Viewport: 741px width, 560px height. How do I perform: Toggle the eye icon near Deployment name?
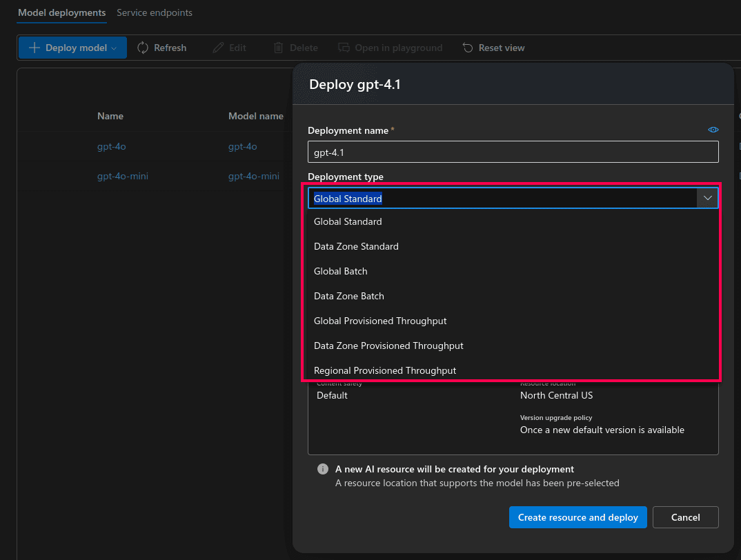[713, 130]
